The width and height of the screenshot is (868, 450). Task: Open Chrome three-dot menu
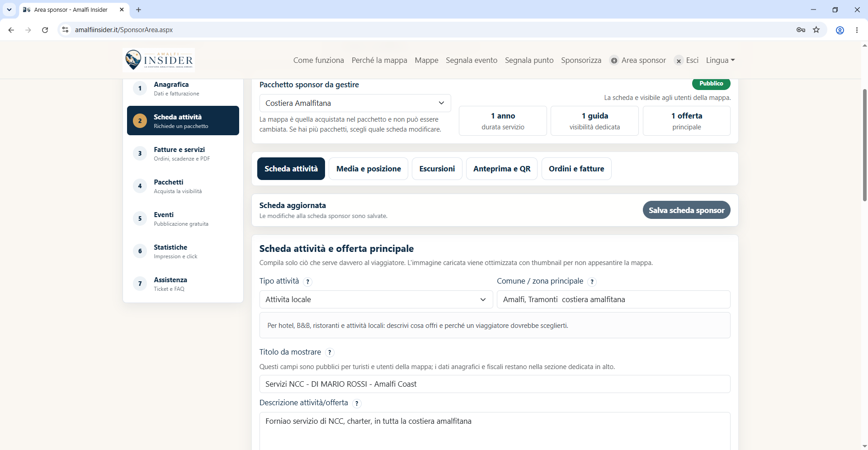(857, 30)
